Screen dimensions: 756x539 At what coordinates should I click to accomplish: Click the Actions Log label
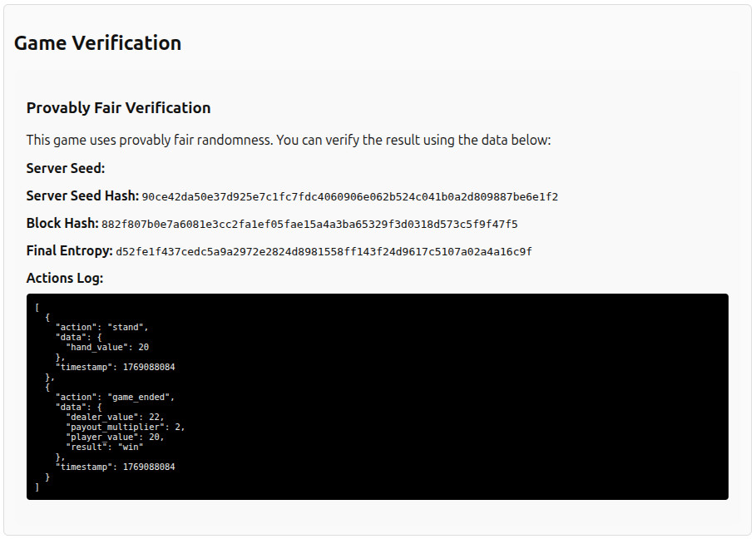65,278
